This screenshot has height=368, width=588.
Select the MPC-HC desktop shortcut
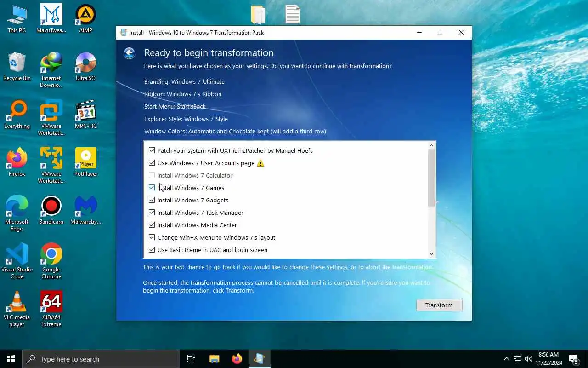(x=86, y=115)
